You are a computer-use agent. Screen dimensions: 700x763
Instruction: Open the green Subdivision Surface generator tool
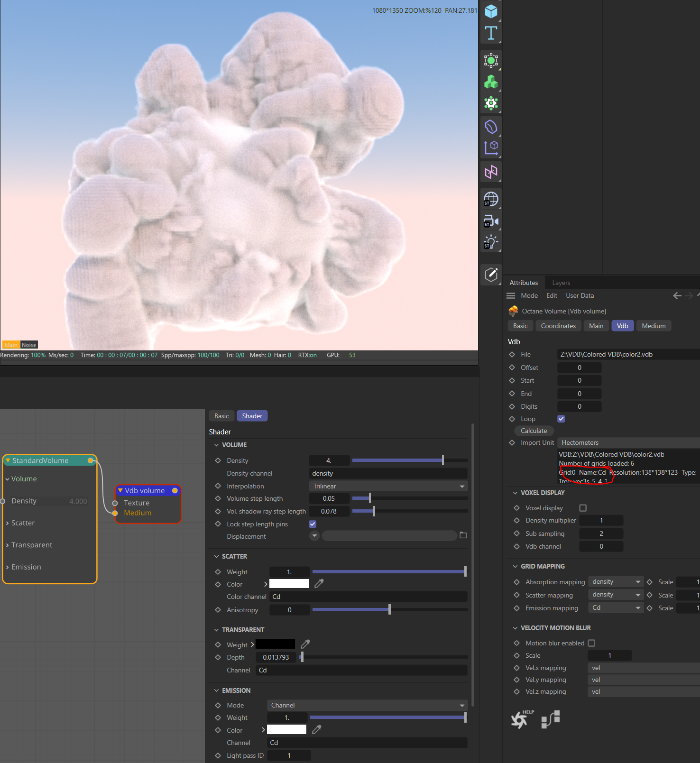(x=491, y=60)
